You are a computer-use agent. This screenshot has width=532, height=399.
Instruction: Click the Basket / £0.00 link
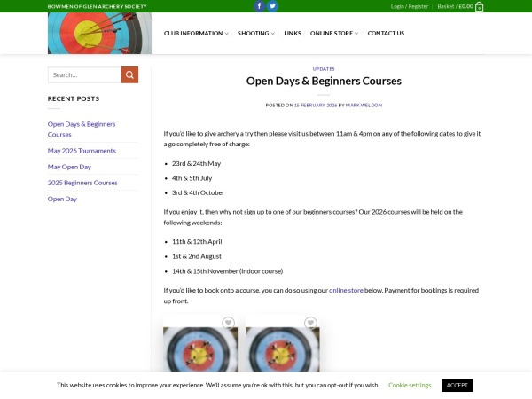(x=455, y=6)
